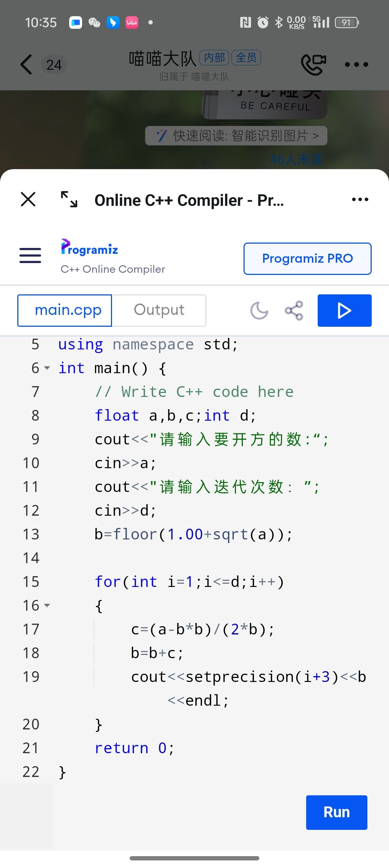Open the Programiz hamburger menu

(30, 256)
